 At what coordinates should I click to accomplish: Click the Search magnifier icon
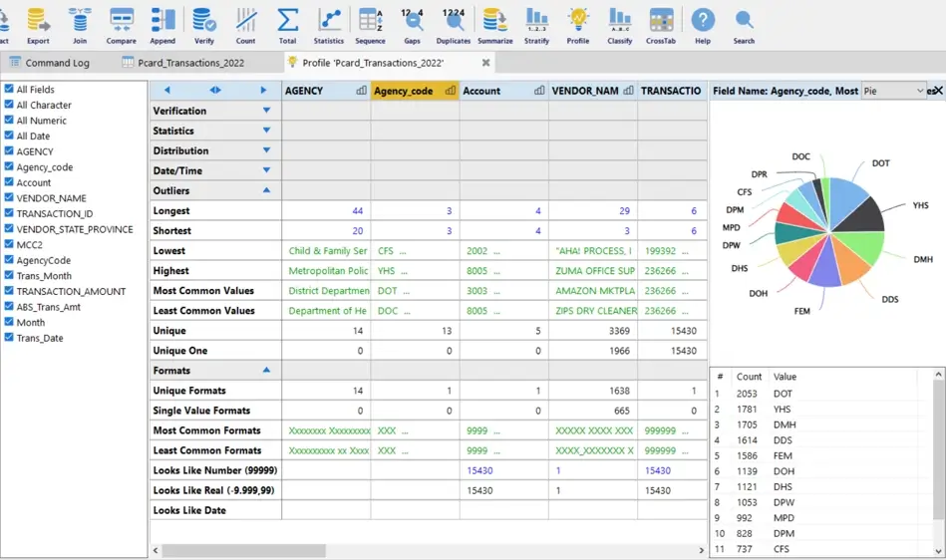(x=744, y=25)
